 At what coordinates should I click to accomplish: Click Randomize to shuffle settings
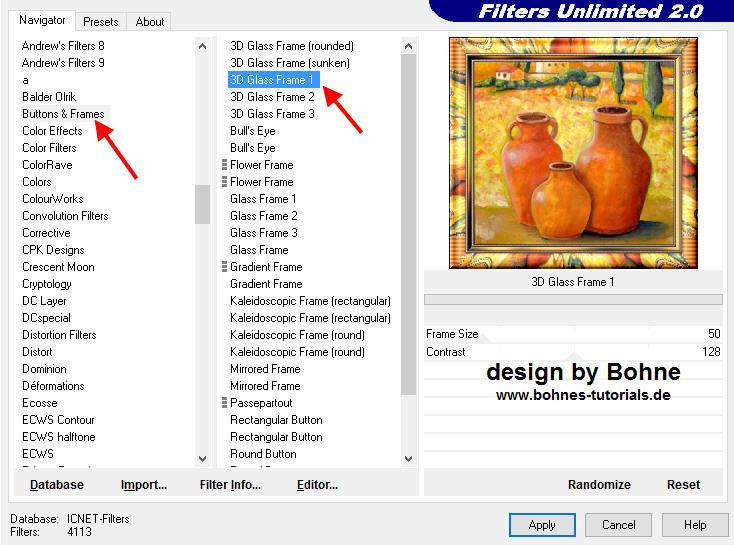(599, 484)
